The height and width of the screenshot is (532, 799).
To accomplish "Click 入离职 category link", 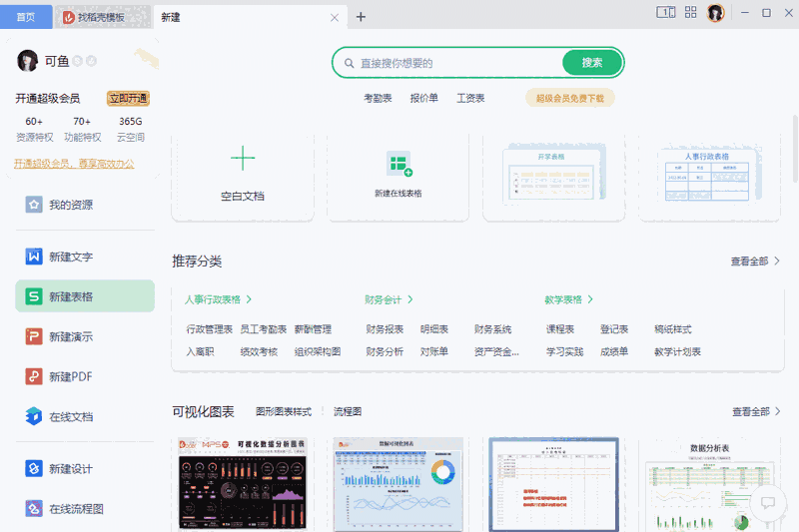I will coord(201,351).
